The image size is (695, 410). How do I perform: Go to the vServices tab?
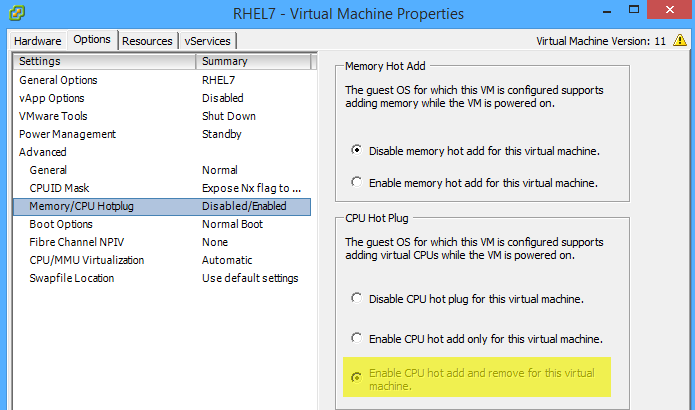pos(207,41)
